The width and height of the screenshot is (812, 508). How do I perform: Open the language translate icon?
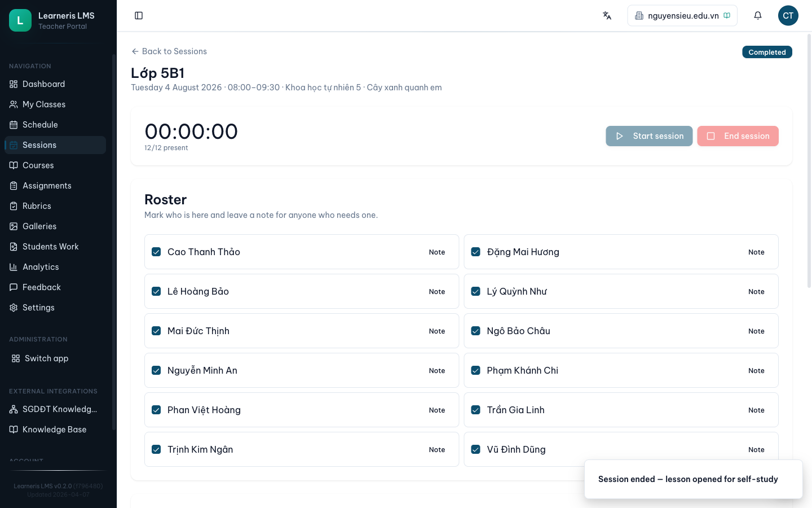point(607,16)
